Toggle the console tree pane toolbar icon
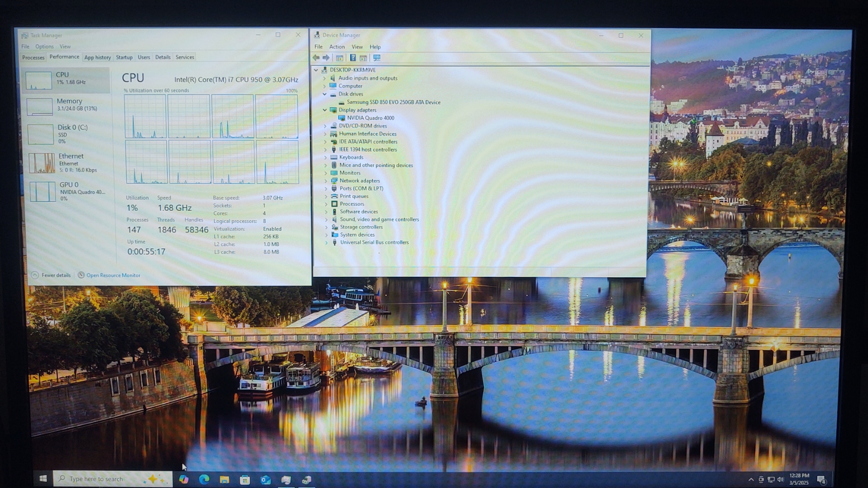The width and height of the screenshot is (868, 488). tap(340, 58)
